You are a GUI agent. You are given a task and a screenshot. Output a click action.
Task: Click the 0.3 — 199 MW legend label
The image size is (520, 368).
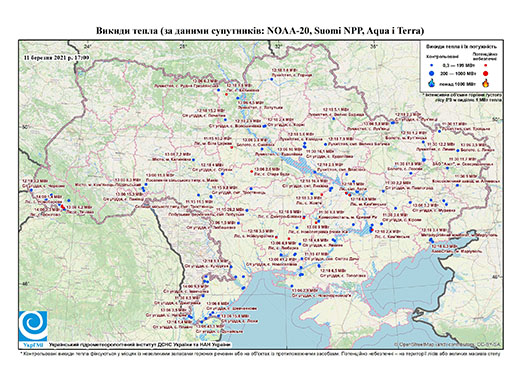click(x=459, y=66)
